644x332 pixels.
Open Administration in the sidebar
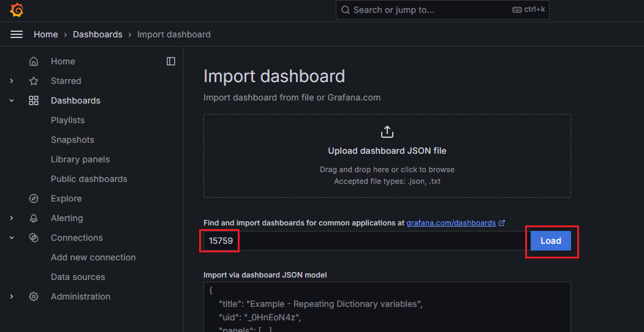pyautogui.click(x=80, y=296)
